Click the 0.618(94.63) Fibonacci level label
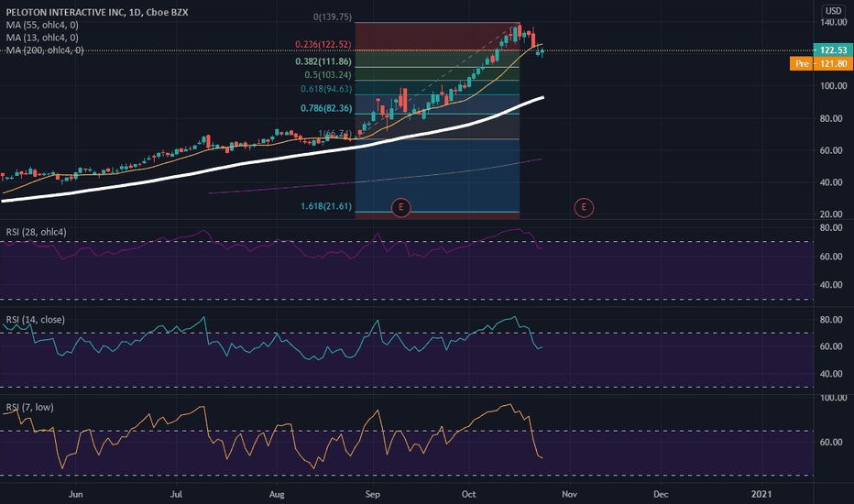Viewport: 854px width, 504px height. coord(326,89)
